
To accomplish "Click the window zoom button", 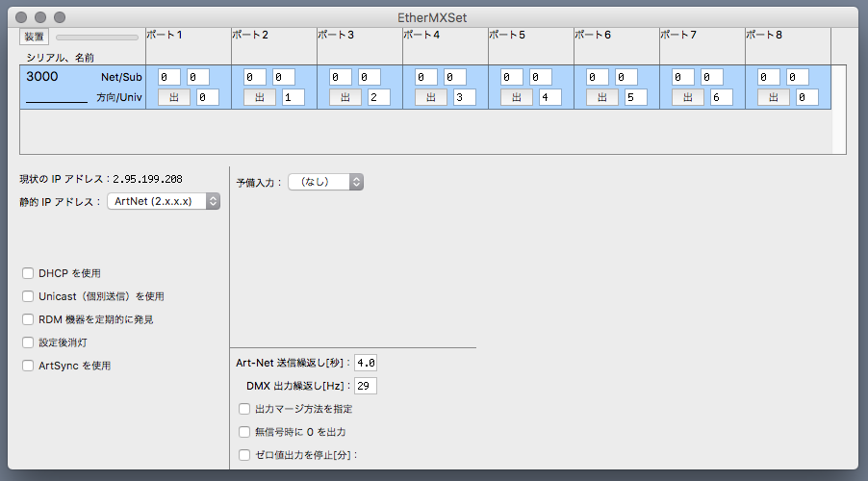I will click(x=60, y=17).
